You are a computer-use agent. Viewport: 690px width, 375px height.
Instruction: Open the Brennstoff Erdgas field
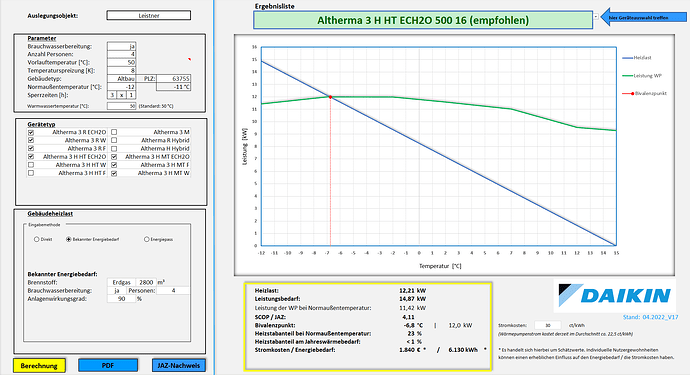click(x=121, y=282)
